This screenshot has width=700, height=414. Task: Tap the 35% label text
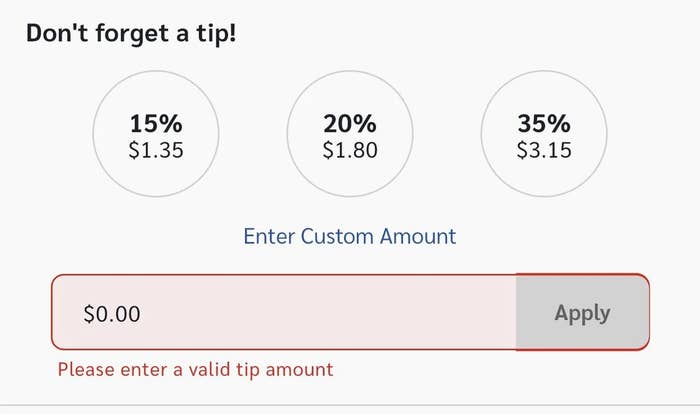pos(544,124)
